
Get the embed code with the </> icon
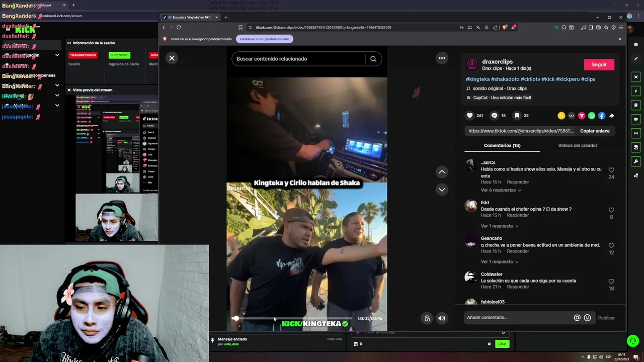coord(572,116)
